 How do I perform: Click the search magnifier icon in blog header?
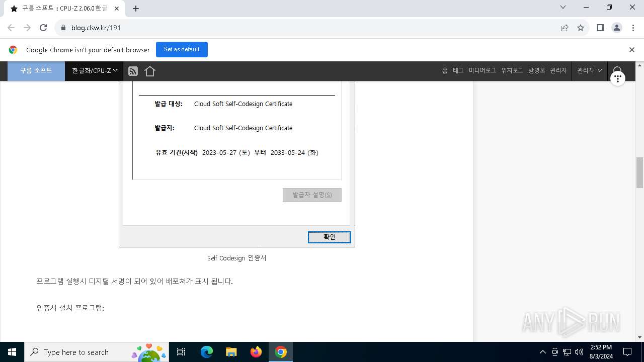pyautogui.click(x=618, y=70)
